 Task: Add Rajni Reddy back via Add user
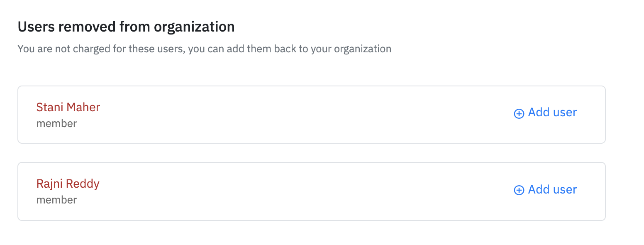click(545, 190)
